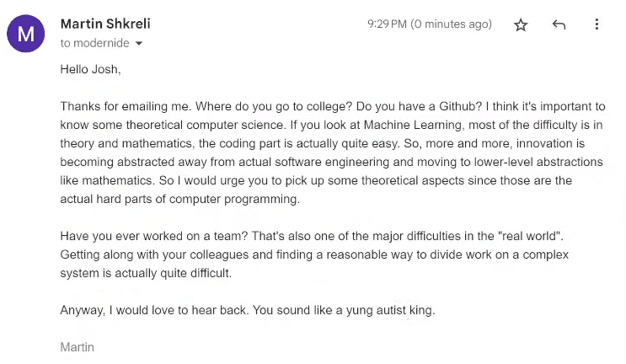The height and width of the screenshot is (364, 626).
Task: Open the three-dot More options menu
Action: tap(597, 24)
